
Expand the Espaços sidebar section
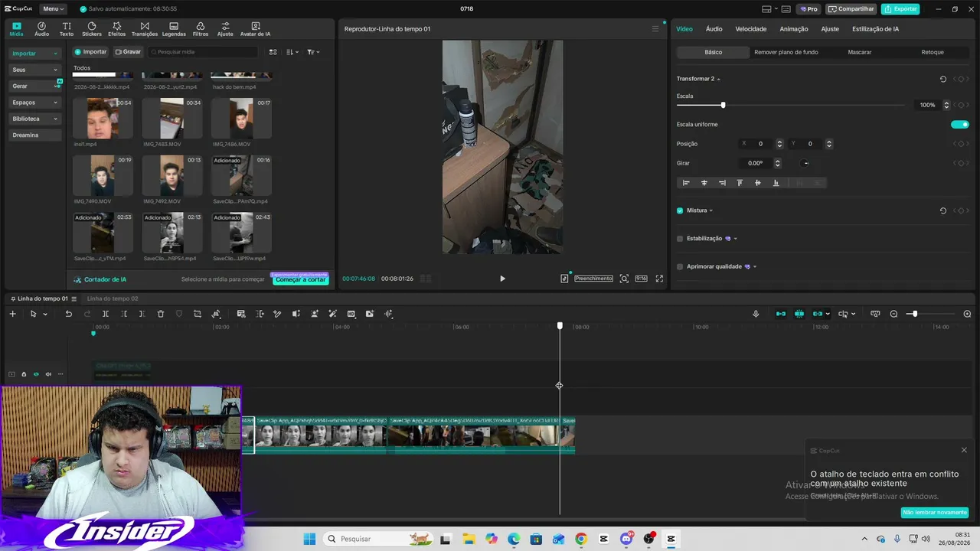[x=34, y=103]
